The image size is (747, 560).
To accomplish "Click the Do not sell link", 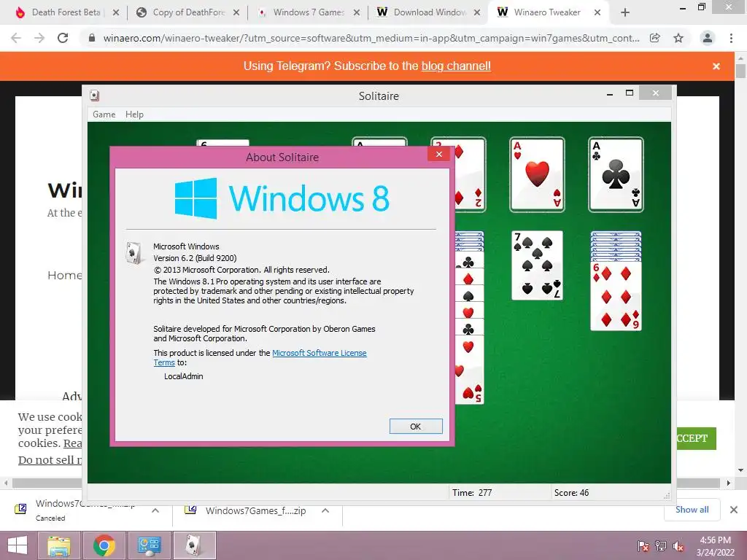I will pyautogui.click(x=50, y=460).
